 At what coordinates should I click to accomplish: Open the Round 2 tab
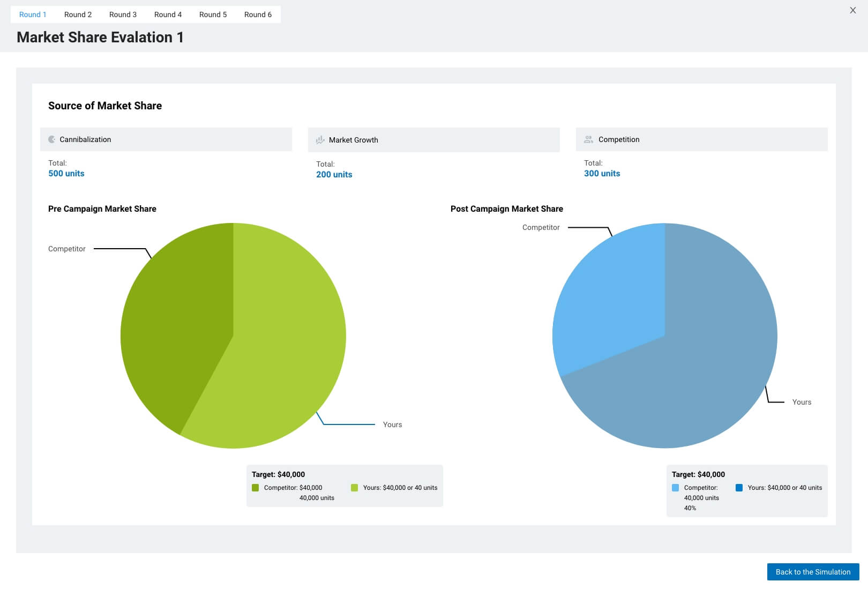tap(78, 14)
